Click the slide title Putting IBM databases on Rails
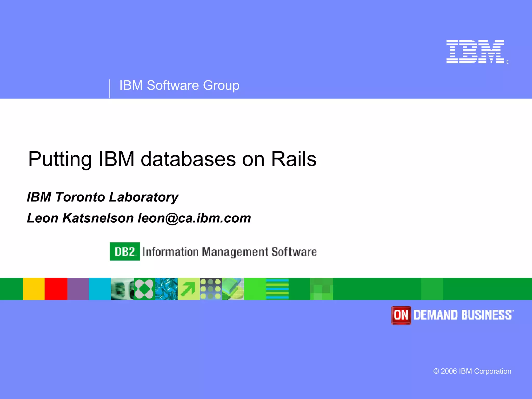This screenshot has height=399, width=532. [x=172, y=159]
